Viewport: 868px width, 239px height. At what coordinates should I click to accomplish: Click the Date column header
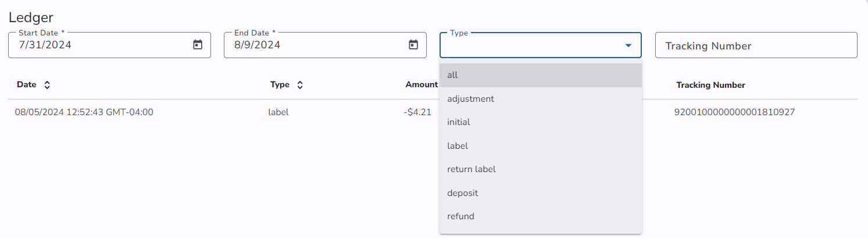(x=27, y=85)
